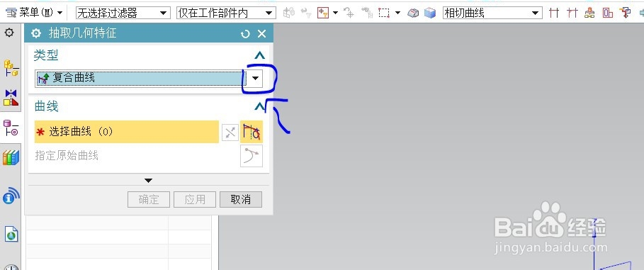
Task: Collapse the 类型 section
Action: (259, 55)
